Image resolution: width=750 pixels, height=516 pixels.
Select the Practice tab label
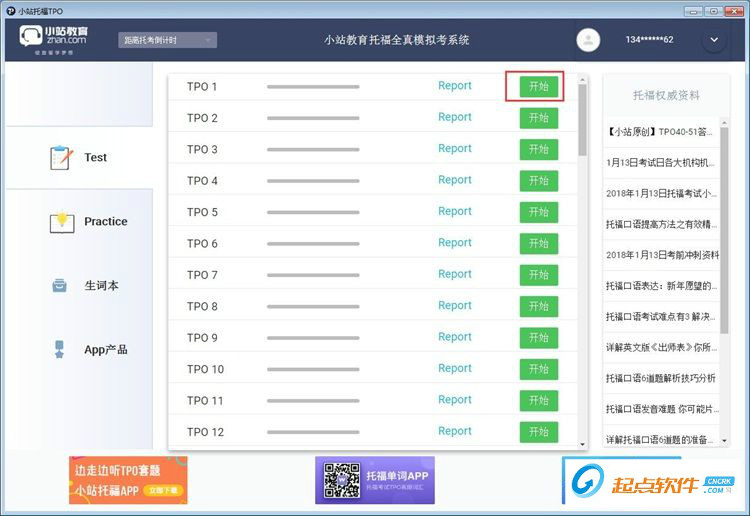click(x=106, y=221)
